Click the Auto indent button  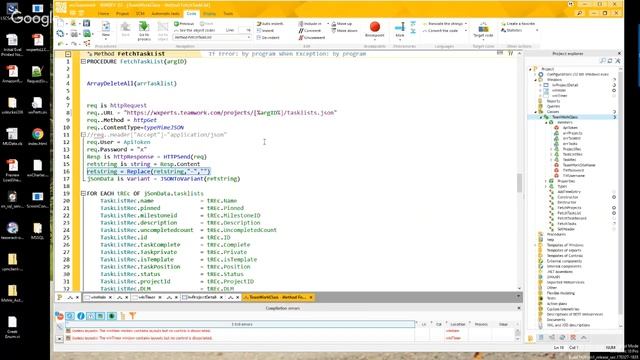point(270,24)
